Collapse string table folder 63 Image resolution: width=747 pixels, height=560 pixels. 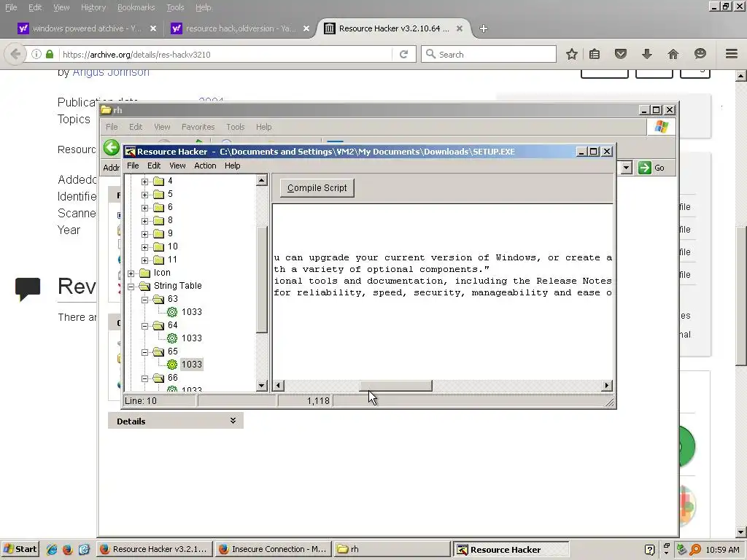(145, 300)
